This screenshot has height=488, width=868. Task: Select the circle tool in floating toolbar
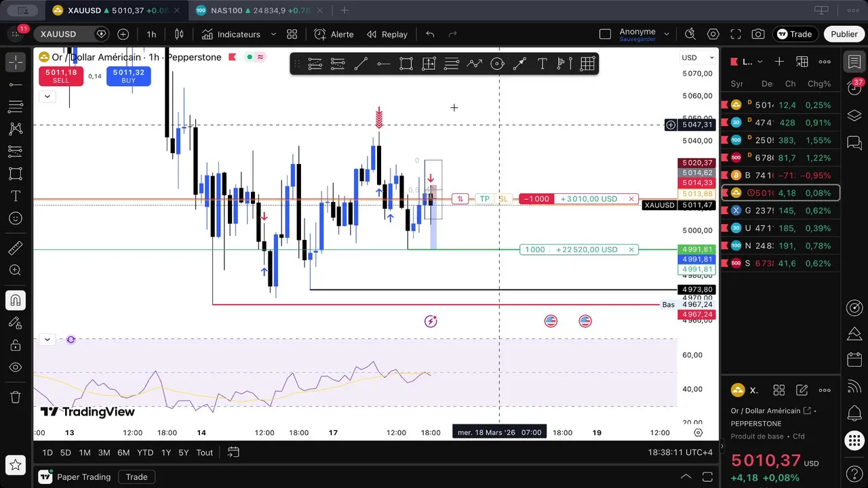click(497, 64)
